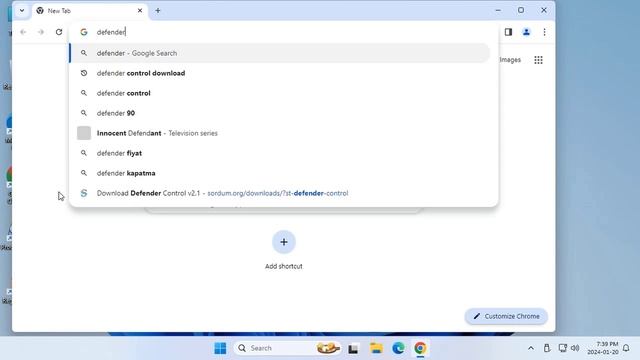The width and height of the screenshot is (640, 360).
Task: Click the browser back arrow
Action: tap(23, 32)
